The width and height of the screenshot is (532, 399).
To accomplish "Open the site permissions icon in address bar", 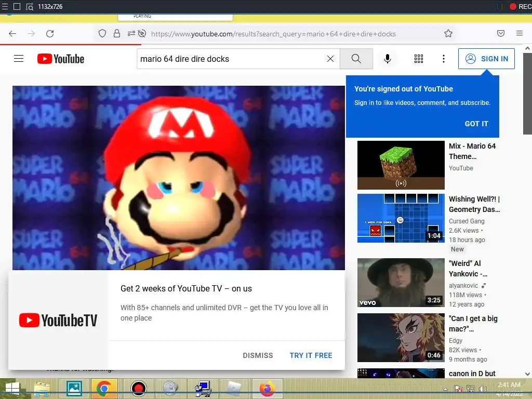I will (x=131, y=33).
